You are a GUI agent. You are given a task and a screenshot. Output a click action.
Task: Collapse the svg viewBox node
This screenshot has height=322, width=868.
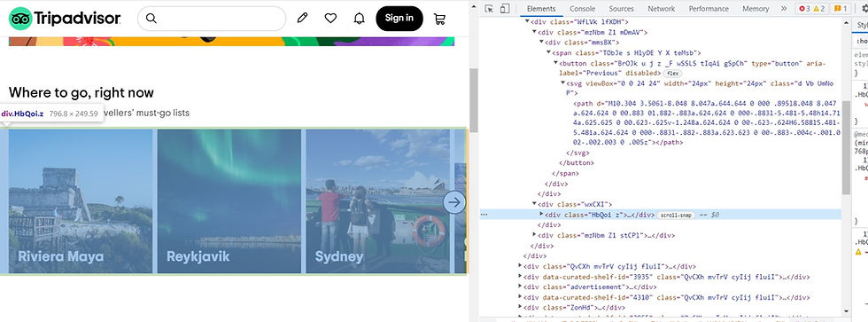pos(563,83)
